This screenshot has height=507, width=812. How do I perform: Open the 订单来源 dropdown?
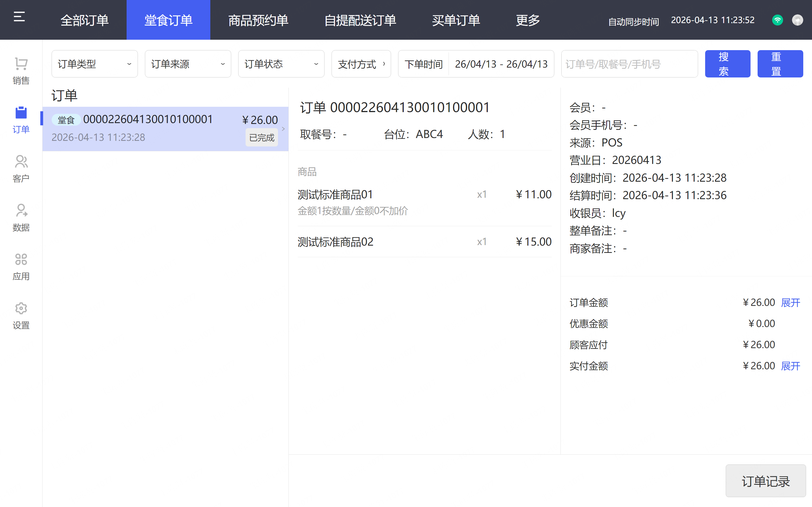187,64
